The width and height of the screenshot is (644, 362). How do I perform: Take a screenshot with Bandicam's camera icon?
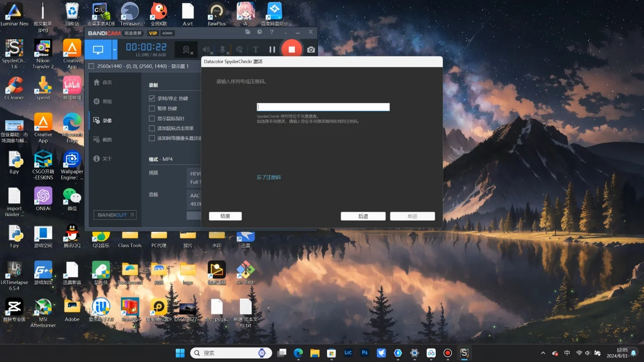(311, 50)
